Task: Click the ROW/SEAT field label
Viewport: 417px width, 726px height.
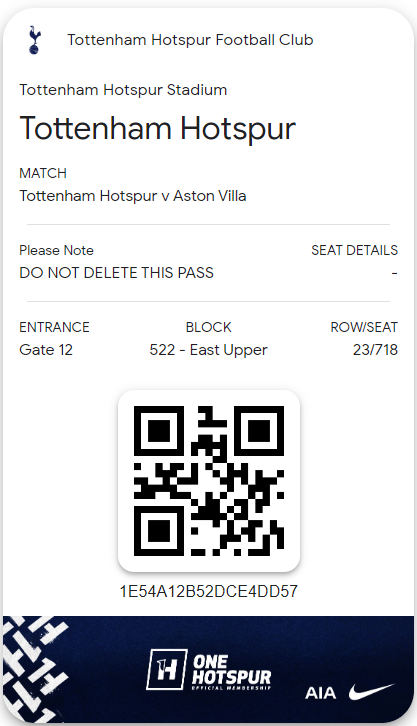Action: (x=364, y=327)
